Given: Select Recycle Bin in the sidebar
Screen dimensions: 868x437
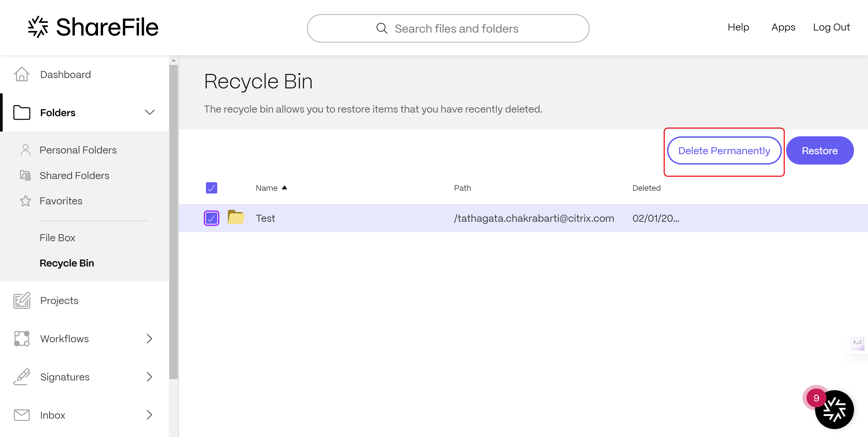Looking at the screenshot, I should tap(67, 263).
